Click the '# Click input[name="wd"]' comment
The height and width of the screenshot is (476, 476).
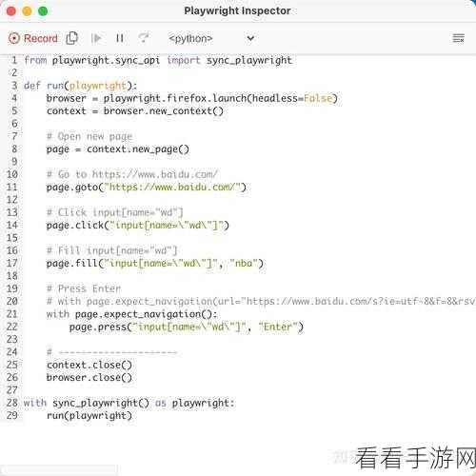[115, 212]
